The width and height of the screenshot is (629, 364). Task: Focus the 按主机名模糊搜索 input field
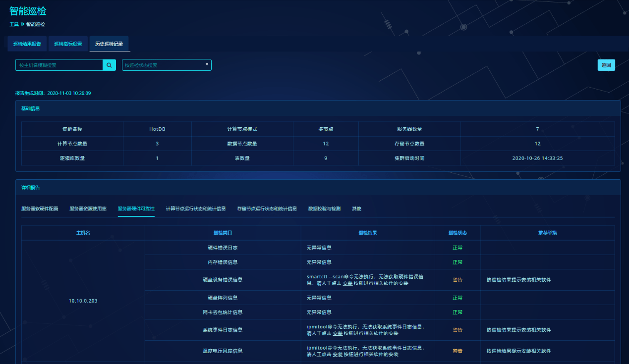click(x=59, y=65)
